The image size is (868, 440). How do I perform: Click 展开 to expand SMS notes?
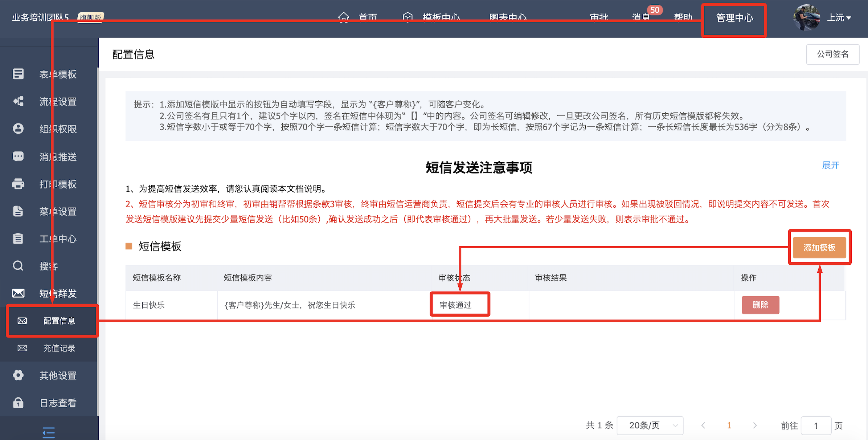(830, 166)
